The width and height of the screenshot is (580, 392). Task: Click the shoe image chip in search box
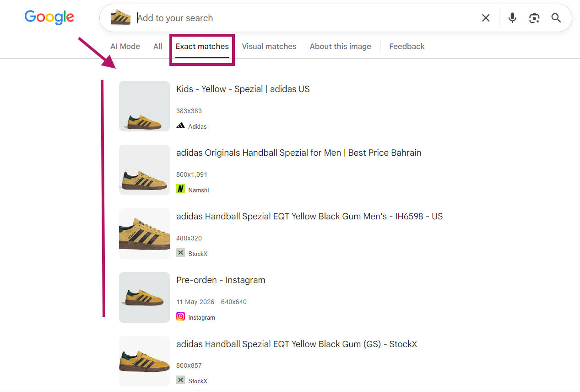[x=120, y=18]
